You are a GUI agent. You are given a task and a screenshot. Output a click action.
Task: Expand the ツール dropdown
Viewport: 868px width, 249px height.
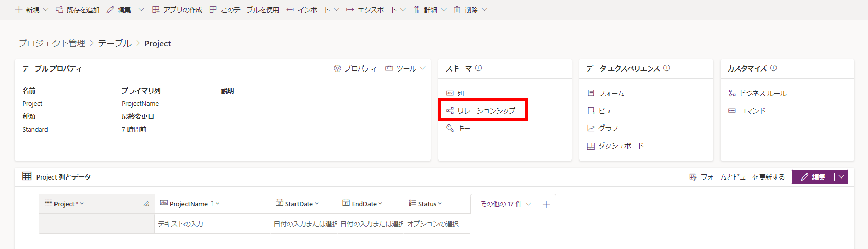[x=405, y=68]
